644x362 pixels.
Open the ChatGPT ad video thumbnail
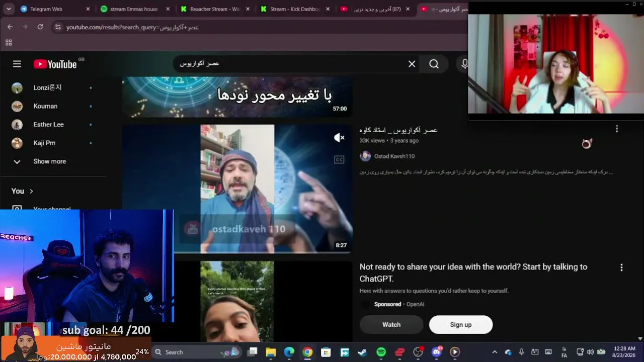point(237,301)
